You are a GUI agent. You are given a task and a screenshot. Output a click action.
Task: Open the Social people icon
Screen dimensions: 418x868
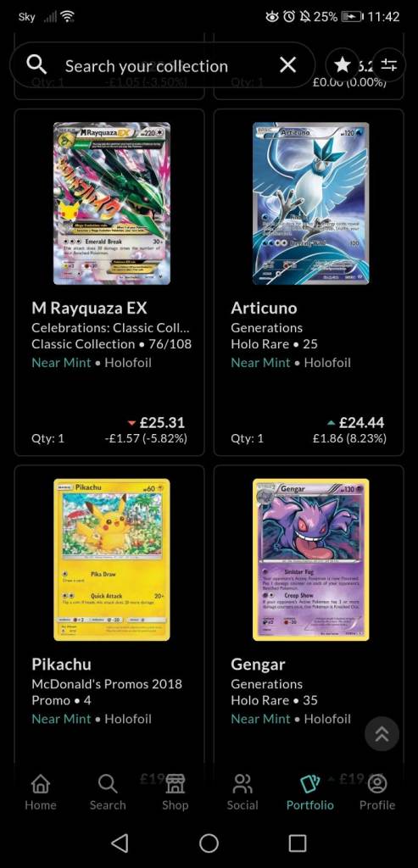tap(242, 784)
